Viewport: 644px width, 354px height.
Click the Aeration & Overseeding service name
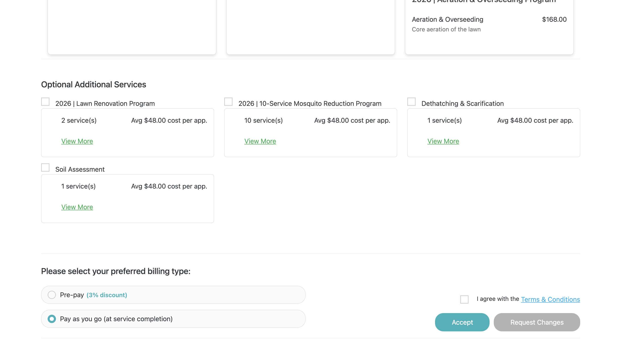448,19
